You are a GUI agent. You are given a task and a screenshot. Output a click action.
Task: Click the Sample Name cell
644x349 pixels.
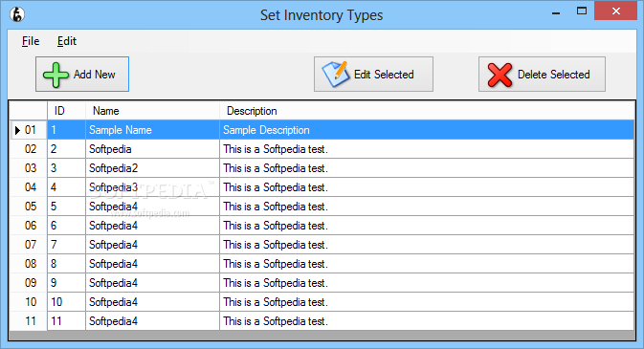tap(152, 130)
